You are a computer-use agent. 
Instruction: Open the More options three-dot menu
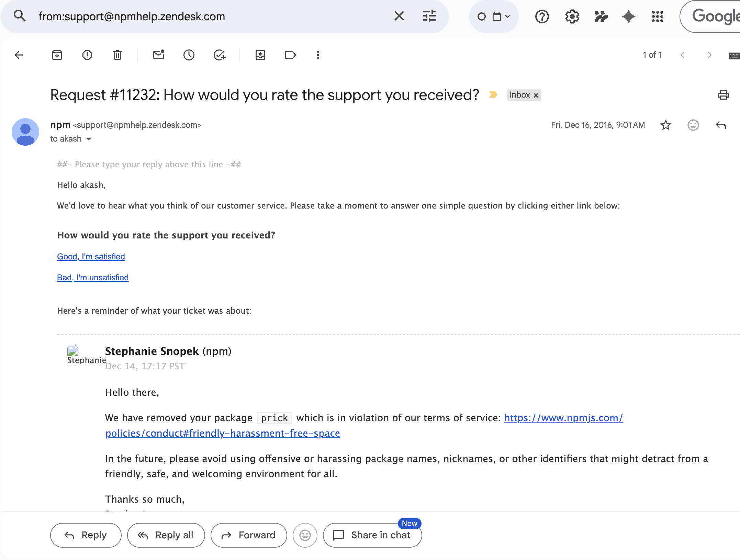pos(318,55)
